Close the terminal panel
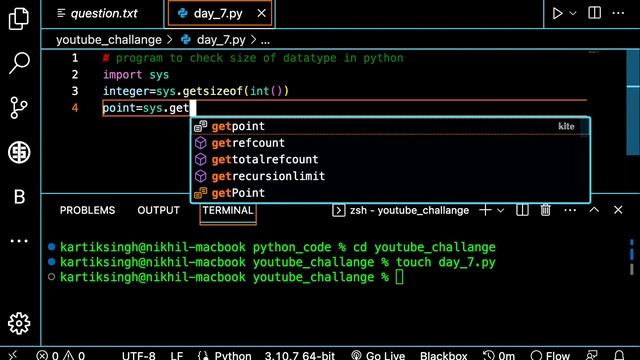This screenshot has width=640, height=360. pyautogui.click(x=618, y=210)
